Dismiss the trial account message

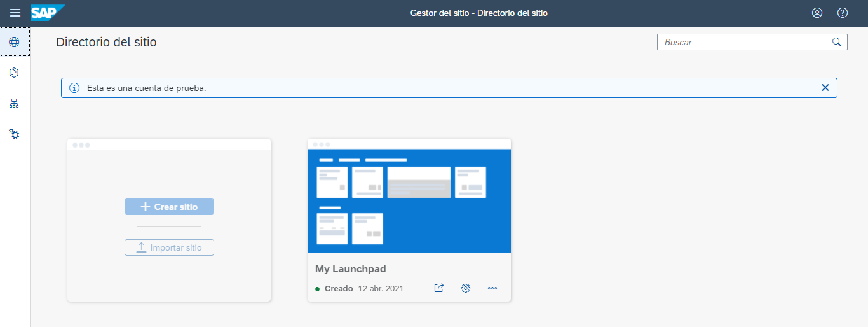tap(825, 88)
